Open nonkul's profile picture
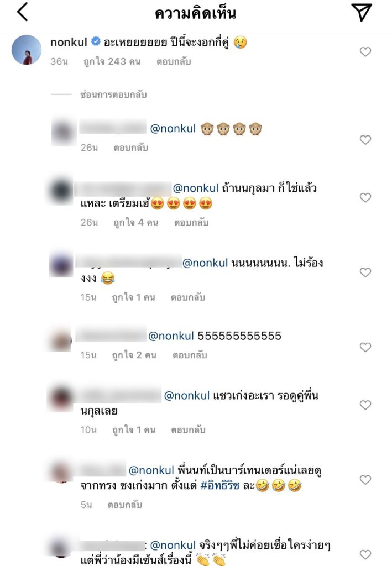The image size is (392, 566). [x=27, y=50]
